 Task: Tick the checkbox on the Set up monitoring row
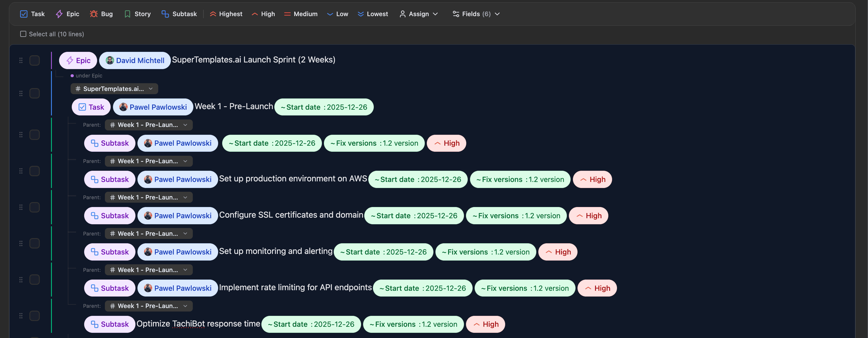tap(35, 243)
